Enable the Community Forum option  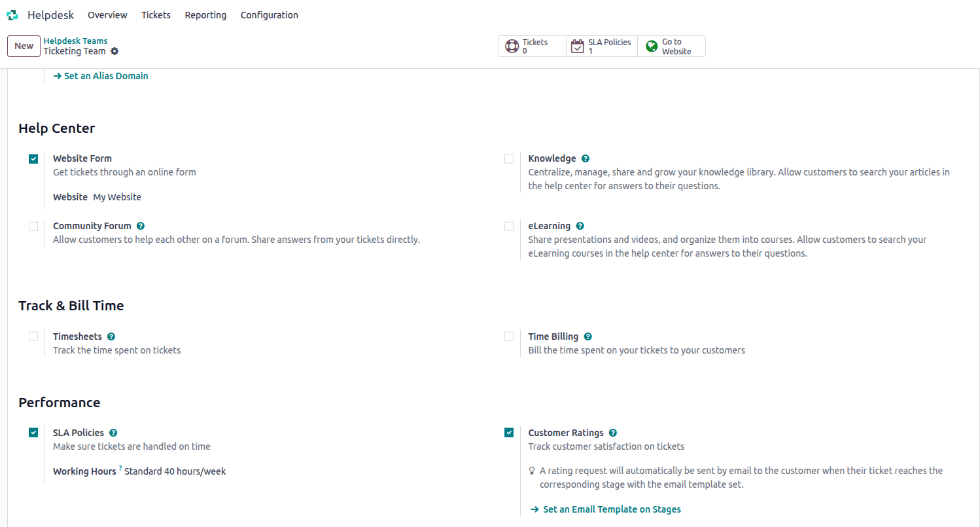click(x=33, y=226)
